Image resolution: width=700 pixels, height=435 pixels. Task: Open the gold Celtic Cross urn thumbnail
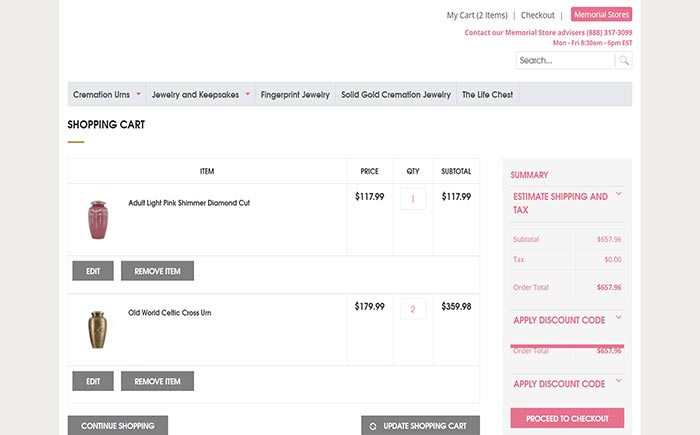97,330
